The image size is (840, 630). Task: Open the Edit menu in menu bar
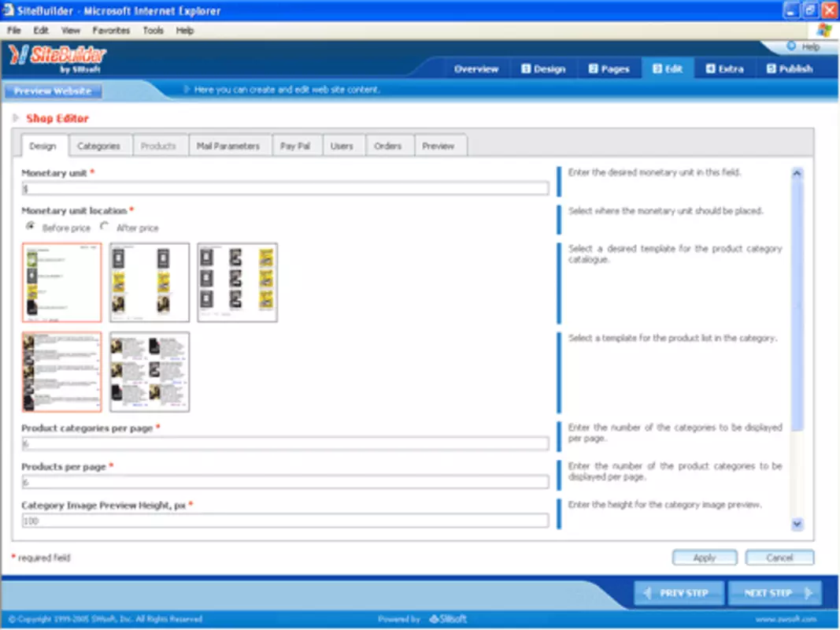click(41, 31)
